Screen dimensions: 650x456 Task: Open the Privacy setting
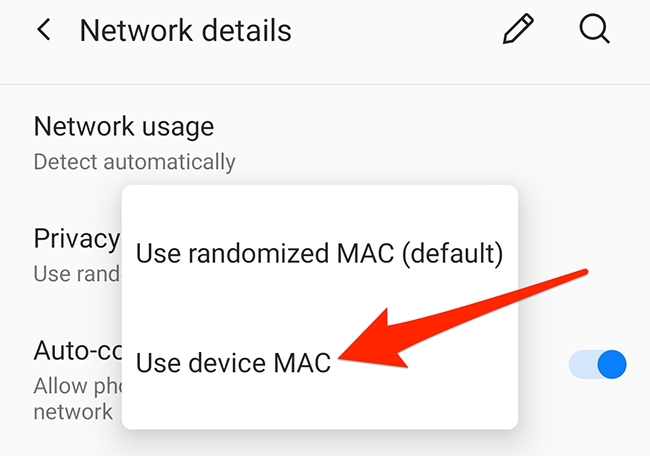click(x=77, y=239)
